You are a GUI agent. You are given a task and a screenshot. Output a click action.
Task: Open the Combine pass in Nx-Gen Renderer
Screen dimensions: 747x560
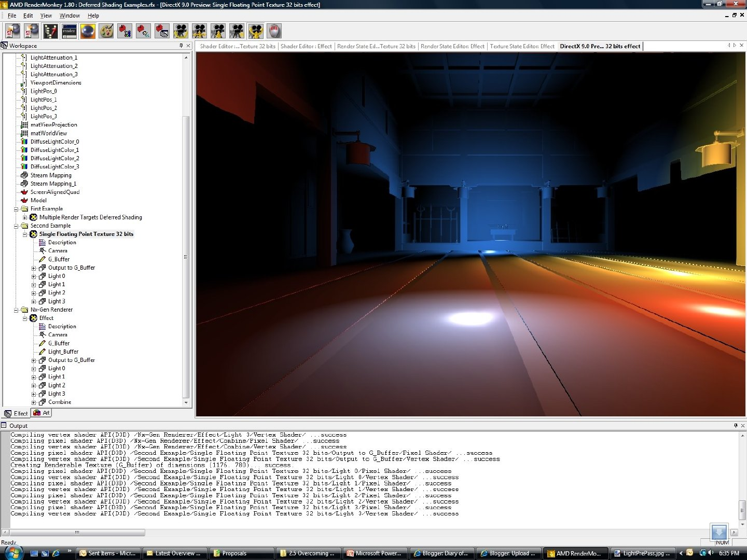pos(58,402)
